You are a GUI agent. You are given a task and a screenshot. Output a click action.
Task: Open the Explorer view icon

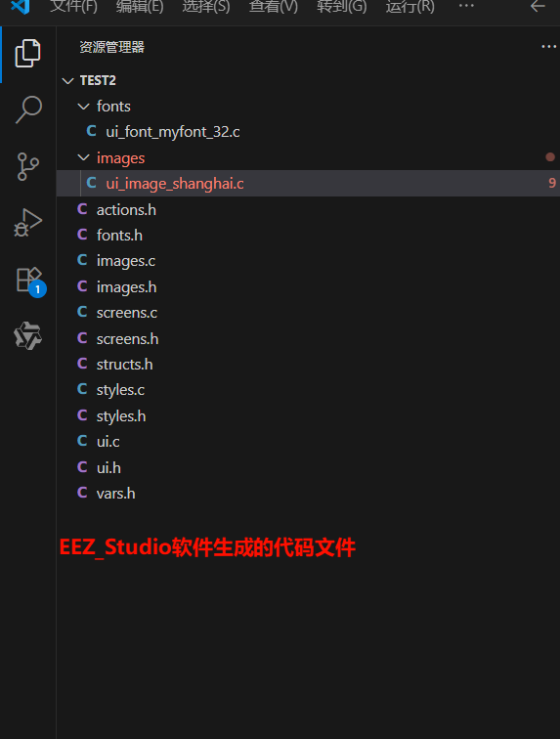27,53
